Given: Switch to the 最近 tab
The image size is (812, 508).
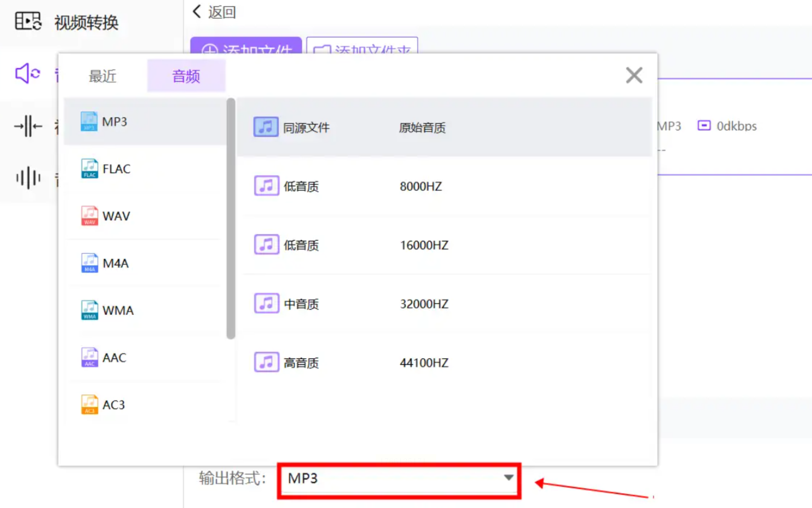Looking at the screenshot, I should (103, 76).
